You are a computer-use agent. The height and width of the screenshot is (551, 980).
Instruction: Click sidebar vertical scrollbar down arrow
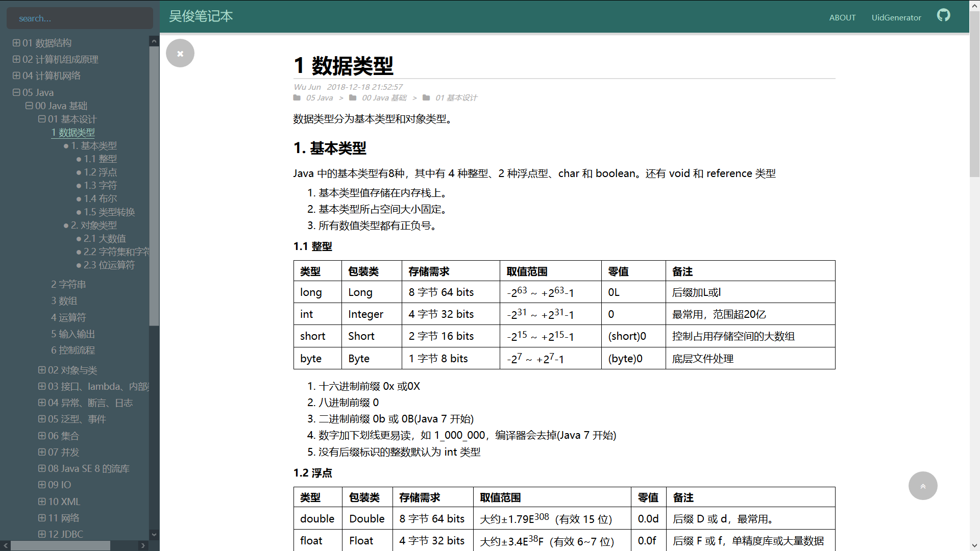point(154,535)
